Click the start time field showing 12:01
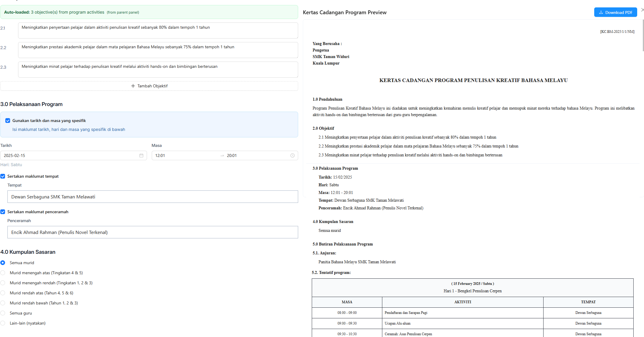 [x=178, y=155]
